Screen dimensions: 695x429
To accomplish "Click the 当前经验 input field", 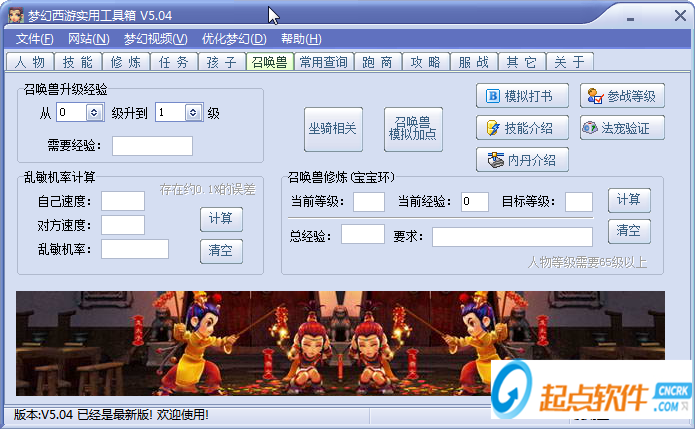I will [475, 202].
